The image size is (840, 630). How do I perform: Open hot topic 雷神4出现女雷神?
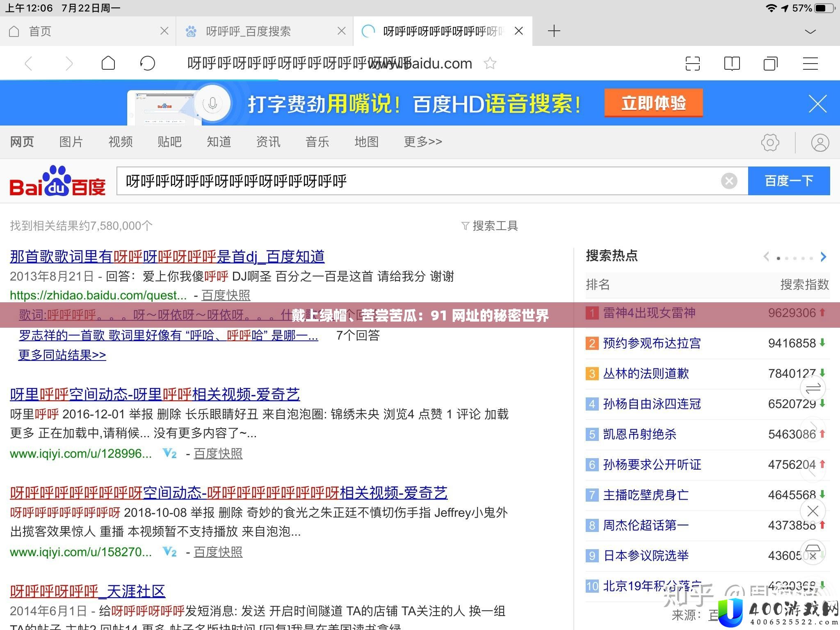(x=649, y=313)
